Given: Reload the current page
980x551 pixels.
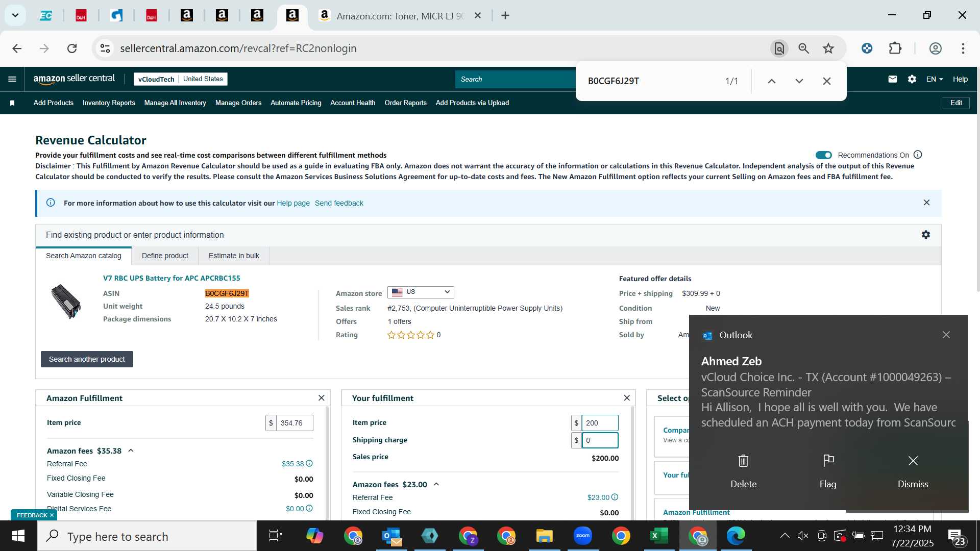Looking at the screenshot, I should click(x=72, y=48).
